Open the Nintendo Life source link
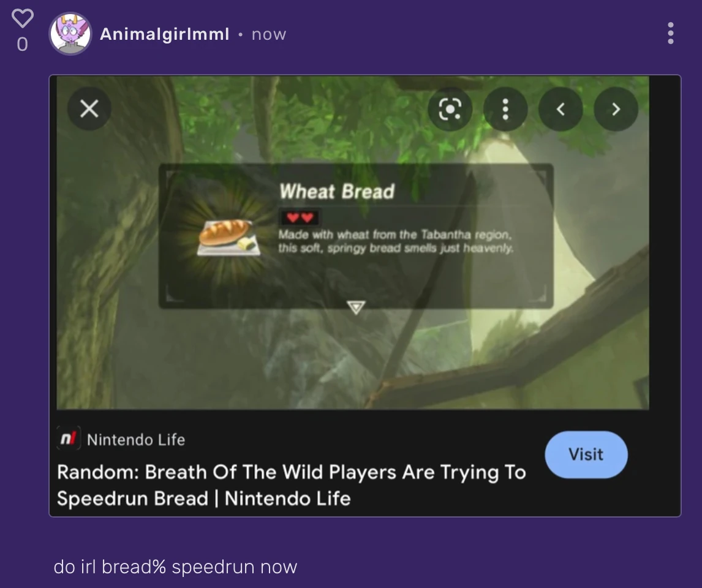Screen dimensions: 702x588 click(x=135, y=439)
